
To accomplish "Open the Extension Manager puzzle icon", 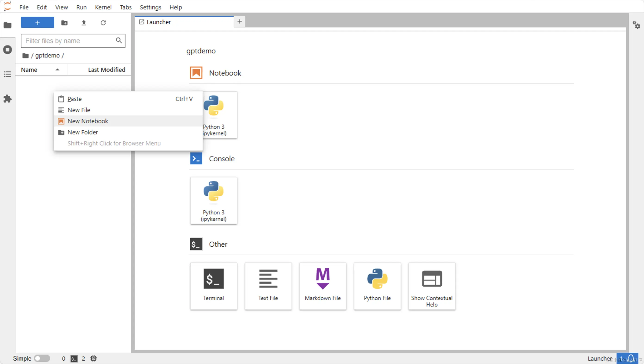I will tap(7, 99).
